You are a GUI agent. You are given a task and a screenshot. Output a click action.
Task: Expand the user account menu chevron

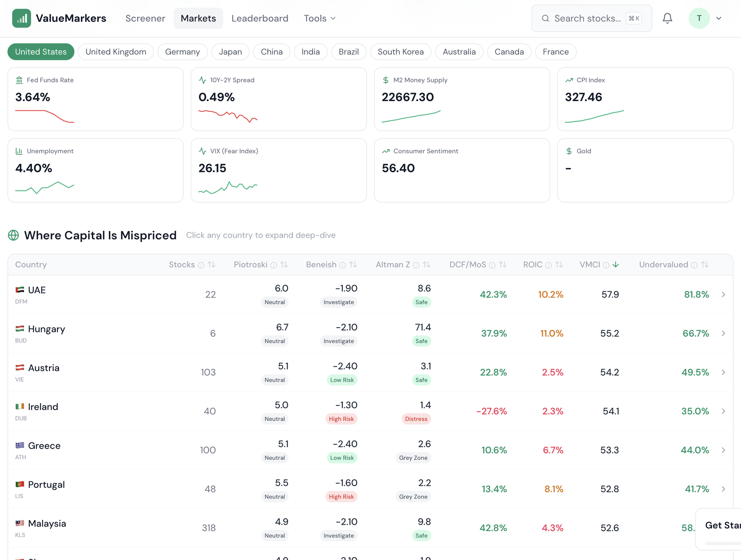(719, 18)
